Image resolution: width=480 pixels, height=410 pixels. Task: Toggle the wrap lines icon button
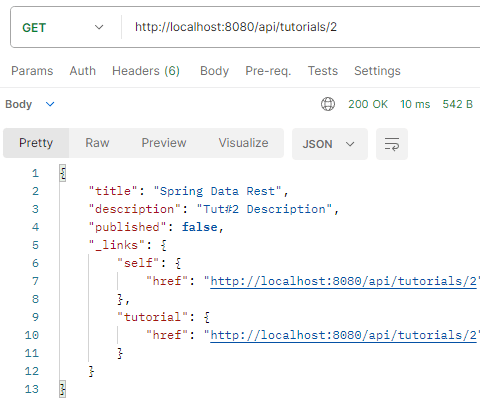click(x=392, y=144)
